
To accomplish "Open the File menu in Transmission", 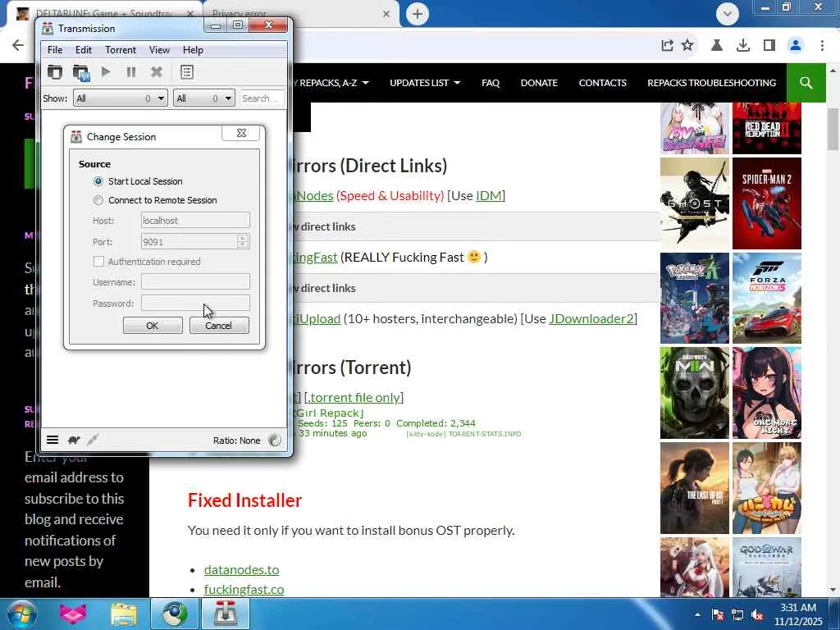I will [x=55, y=50].
